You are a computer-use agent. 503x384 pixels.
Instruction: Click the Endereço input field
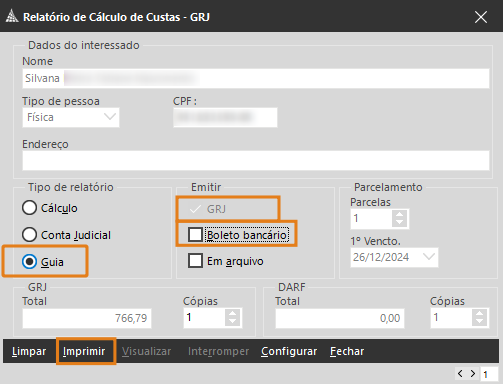(256, 160)
